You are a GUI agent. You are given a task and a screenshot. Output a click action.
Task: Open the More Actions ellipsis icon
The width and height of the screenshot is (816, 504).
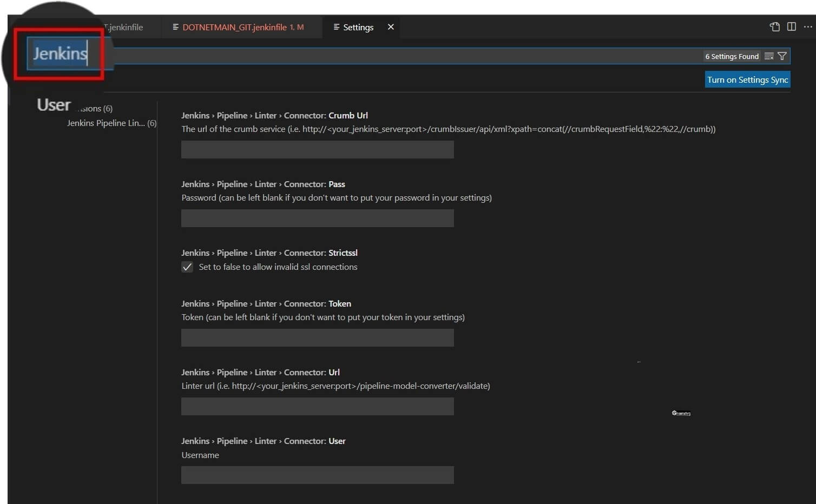(808, 26)
